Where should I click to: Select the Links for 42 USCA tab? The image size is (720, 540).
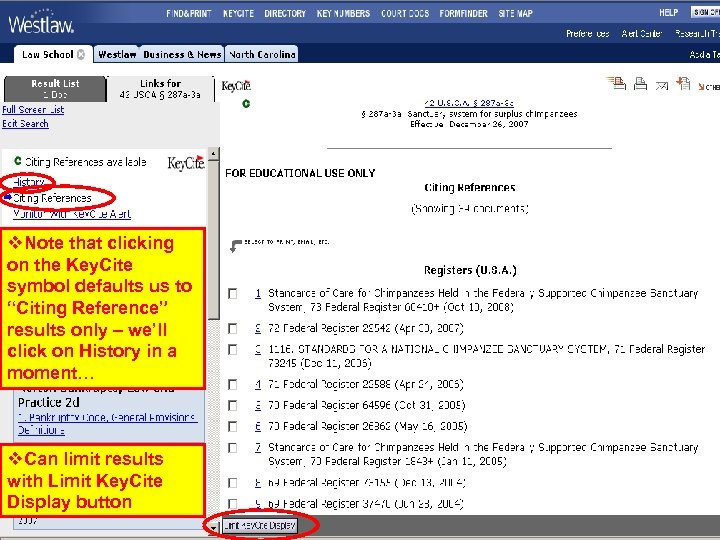click(160, 89)
